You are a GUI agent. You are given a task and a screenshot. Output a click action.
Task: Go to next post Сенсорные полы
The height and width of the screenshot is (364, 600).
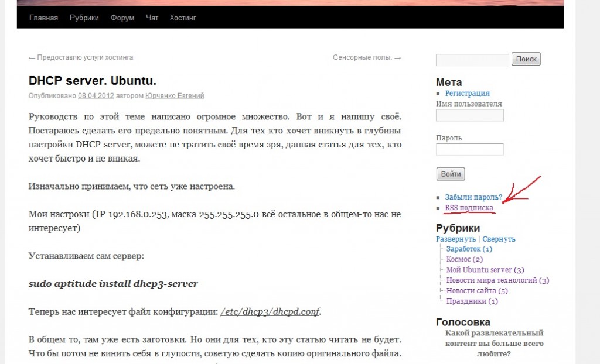click(367, 57)
